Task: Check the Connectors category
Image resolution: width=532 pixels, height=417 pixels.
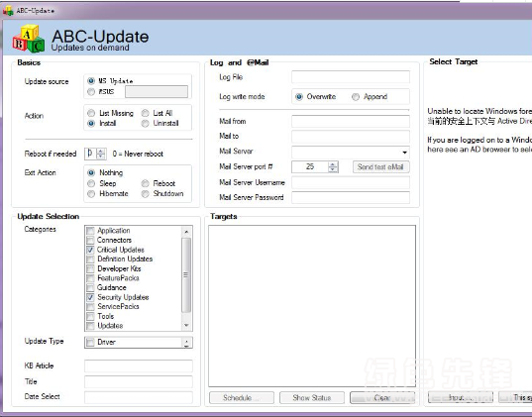Action: 90,241
